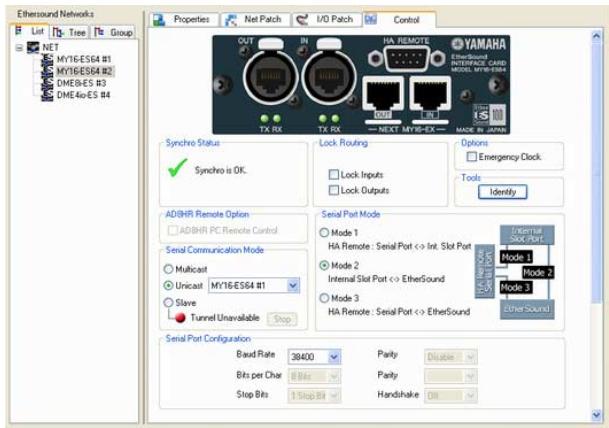The image size is (609, 428).
Task: Select DME4io-ES #4 device in list
Action: click(84, 95)
